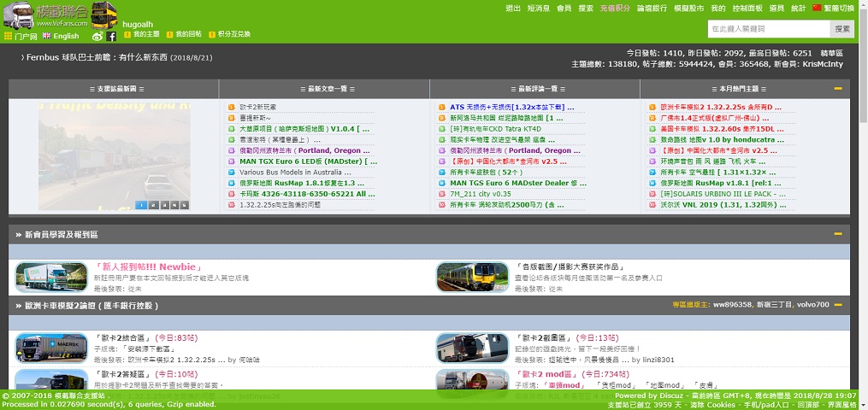Click the rank icon beside 欧洲卡车模拟2 1.32.2.25s
The width and height of the screenshot is (868, 410).
[652, 107]
